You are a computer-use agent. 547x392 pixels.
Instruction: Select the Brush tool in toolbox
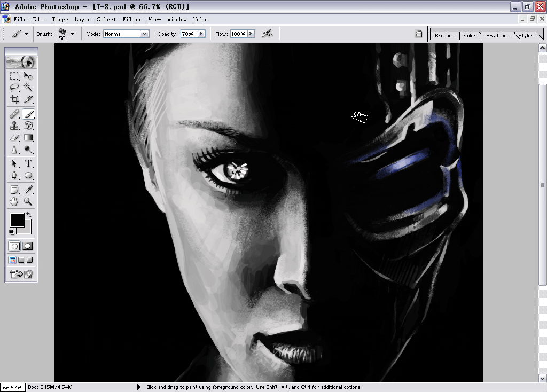point(28,114)
